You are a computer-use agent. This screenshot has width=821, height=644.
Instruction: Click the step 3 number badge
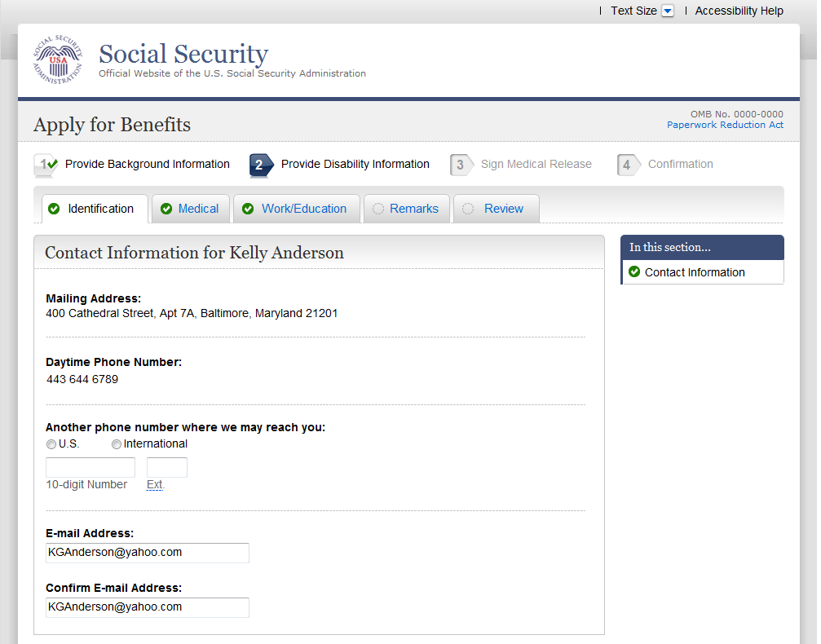[x=461, y=165]
